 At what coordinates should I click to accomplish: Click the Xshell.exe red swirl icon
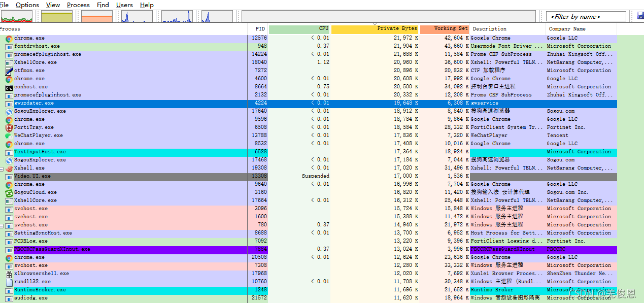tap(9, 168)
